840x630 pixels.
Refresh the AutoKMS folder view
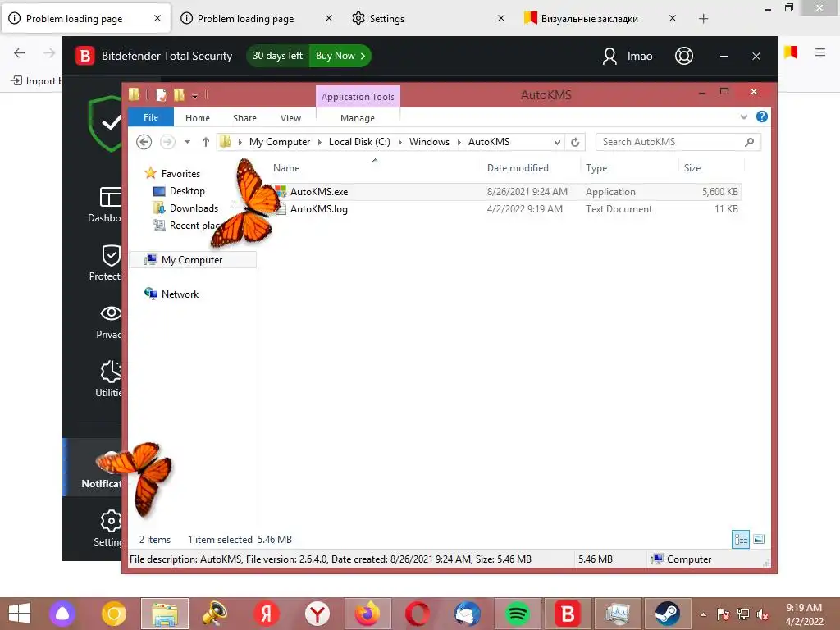coord(575,142)
